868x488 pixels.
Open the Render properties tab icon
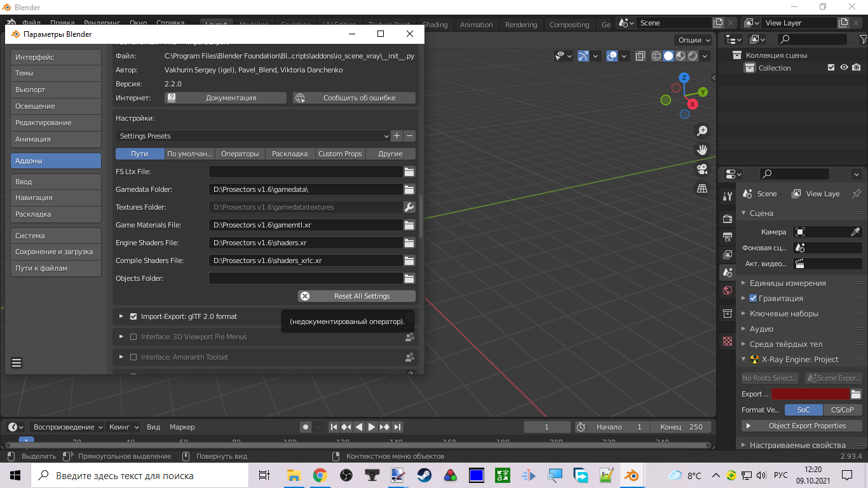(728, 219)
